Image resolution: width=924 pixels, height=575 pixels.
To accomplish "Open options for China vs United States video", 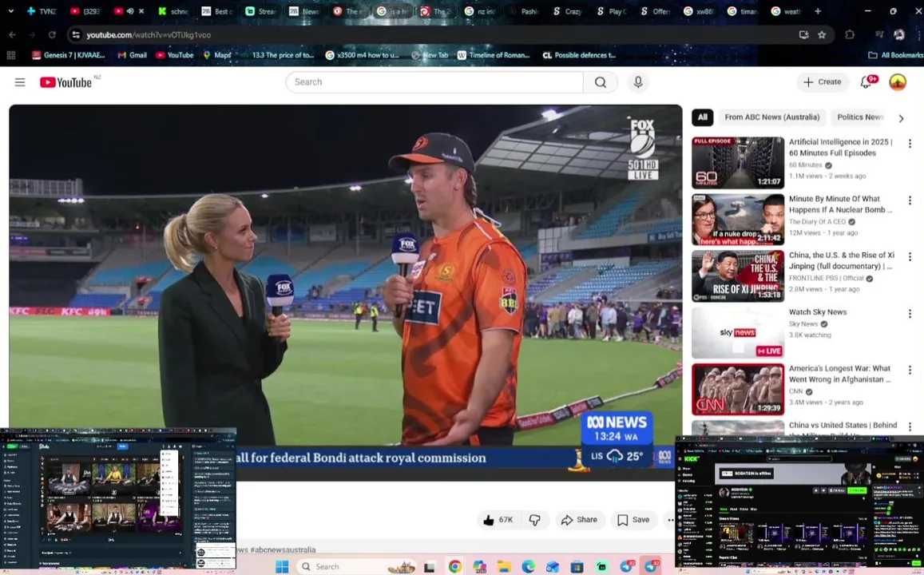I will tap(910, 426).
